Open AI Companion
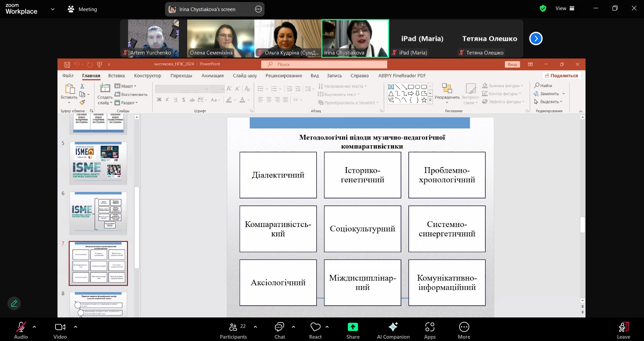 click(393, 330)
